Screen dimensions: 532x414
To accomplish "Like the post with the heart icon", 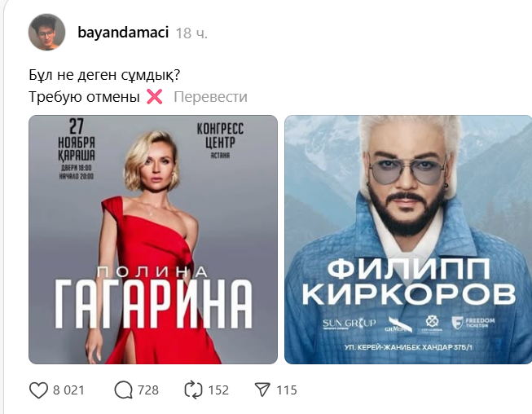I will point(38,390).
